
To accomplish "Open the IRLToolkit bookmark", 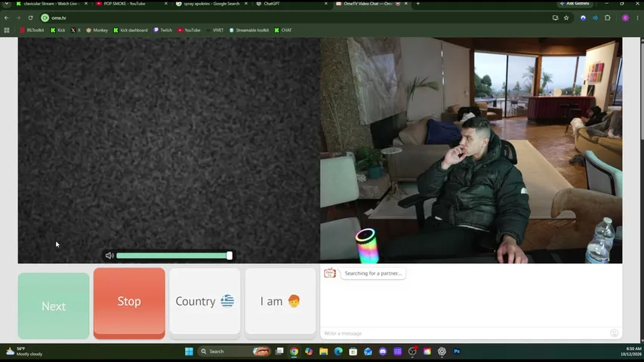I will (32, 30).
